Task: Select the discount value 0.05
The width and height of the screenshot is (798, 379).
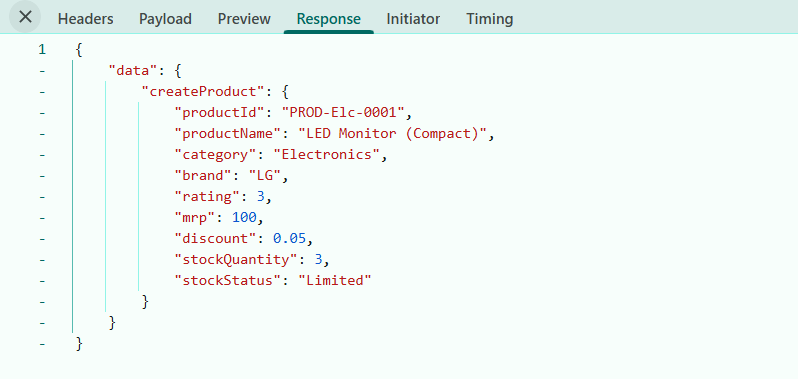Action: (x=290, y=239)
